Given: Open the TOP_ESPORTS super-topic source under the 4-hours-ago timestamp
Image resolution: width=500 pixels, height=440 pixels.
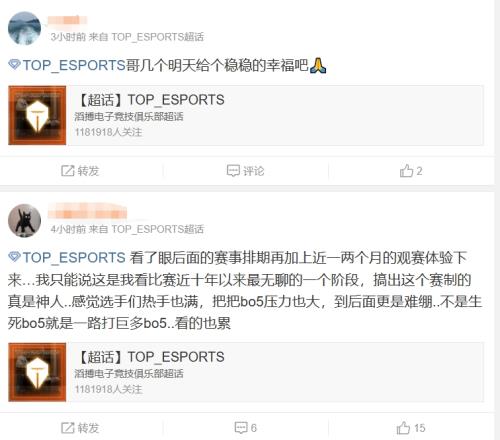Looking at the screenshot, I should (x=157, y=229).
